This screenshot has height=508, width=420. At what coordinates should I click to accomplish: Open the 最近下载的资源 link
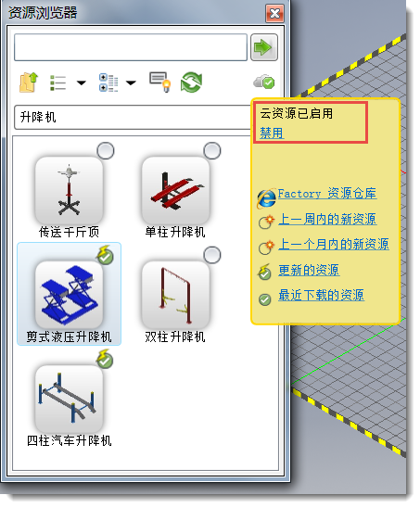[x=321, y=295]
